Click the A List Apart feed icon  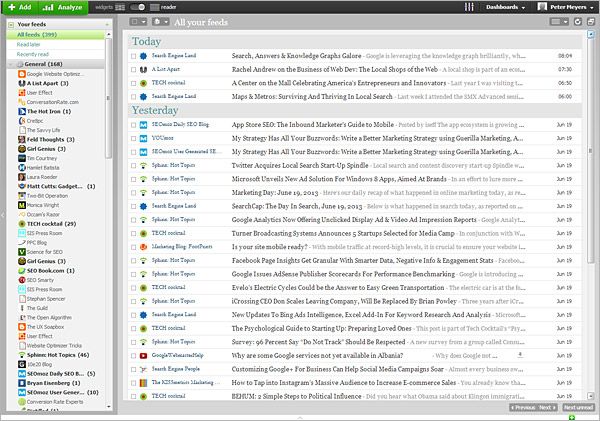21,83
